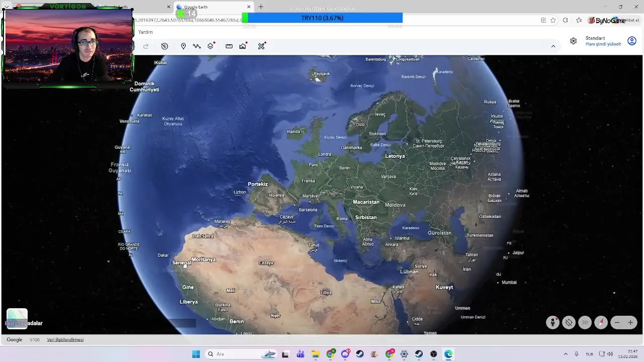Click the 'Reykjavik' city label
The width and height of the screenshot is (644, 362).
point(321,74)
